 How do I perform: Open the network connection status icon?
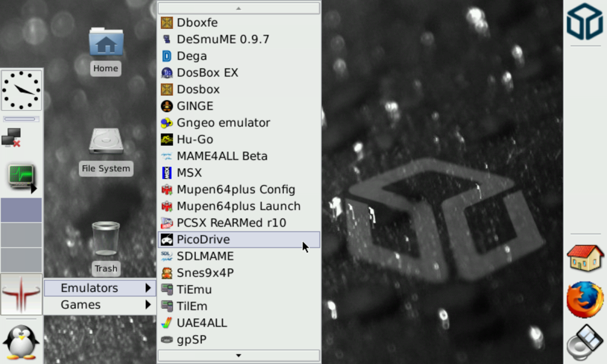[x=11, y=138]
